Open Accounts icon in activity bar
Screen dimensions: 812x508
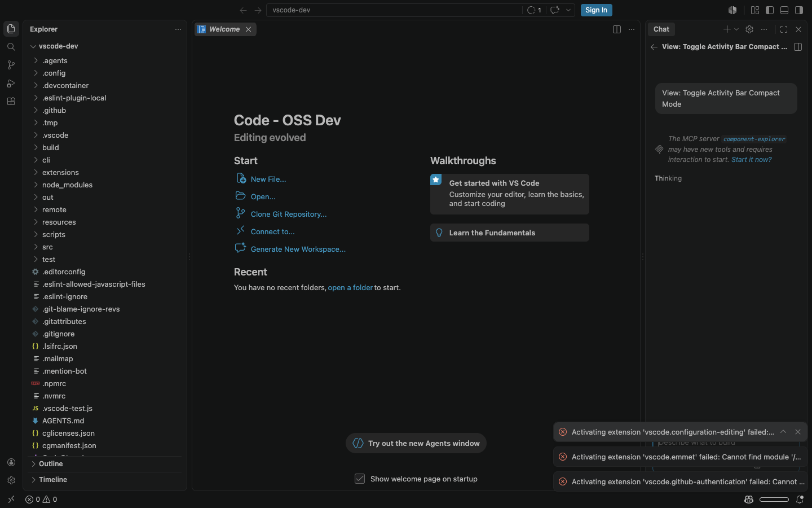pyautogui.click(x=11, y=462)
